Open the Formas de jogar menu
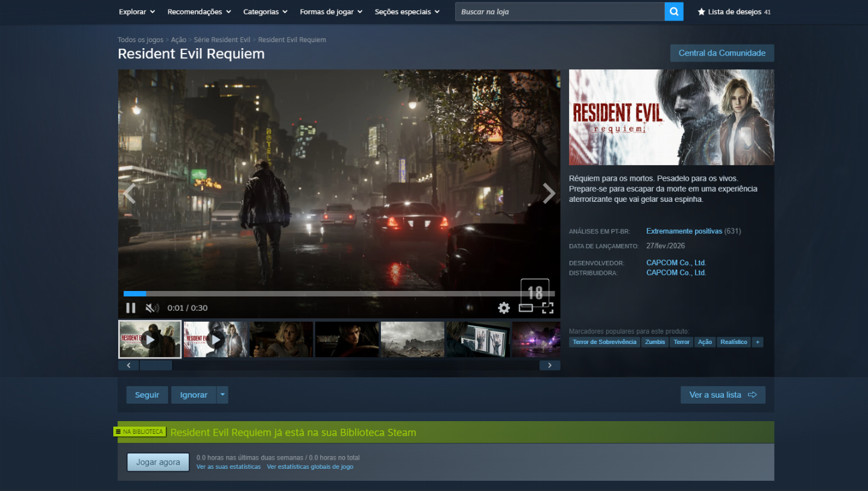868x491 pixels. point(331,12)
